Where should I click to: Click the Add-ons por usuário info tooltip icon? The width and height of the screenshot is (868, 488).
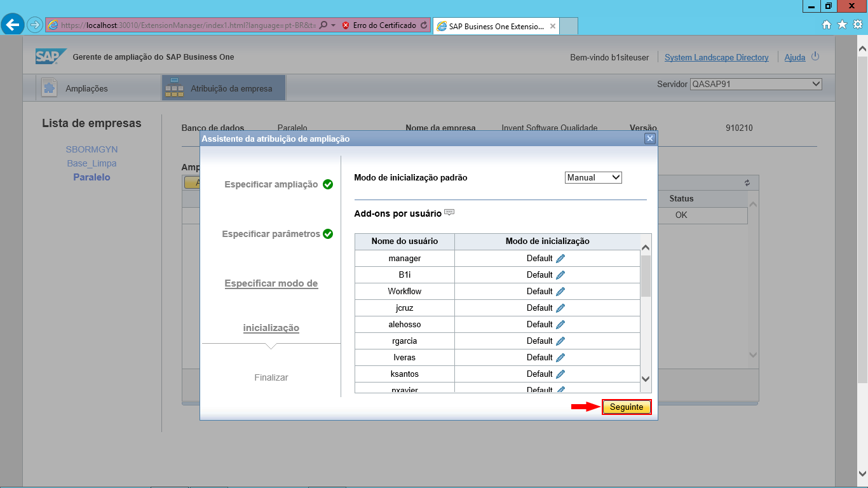click(x=449, y=213)
